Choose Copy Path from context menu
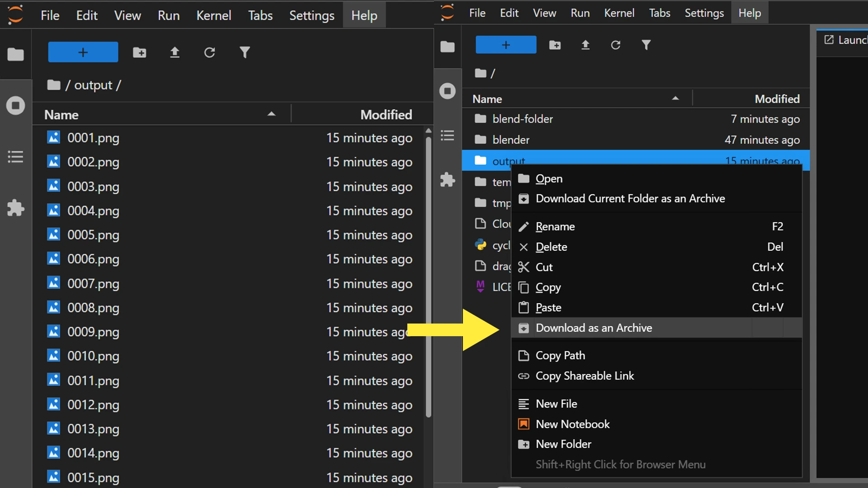Screen dimensions: 868x488 (560, 356)
